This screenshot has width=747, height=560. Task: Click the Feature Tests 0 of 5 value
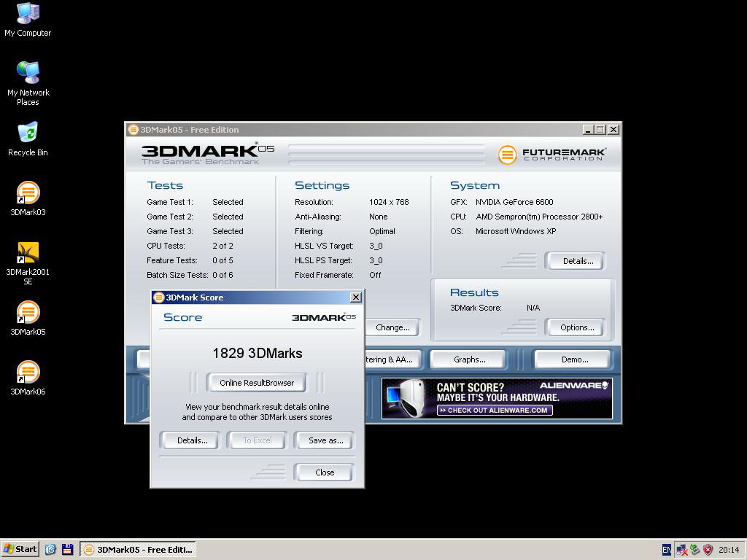click(x=223, y=260)
